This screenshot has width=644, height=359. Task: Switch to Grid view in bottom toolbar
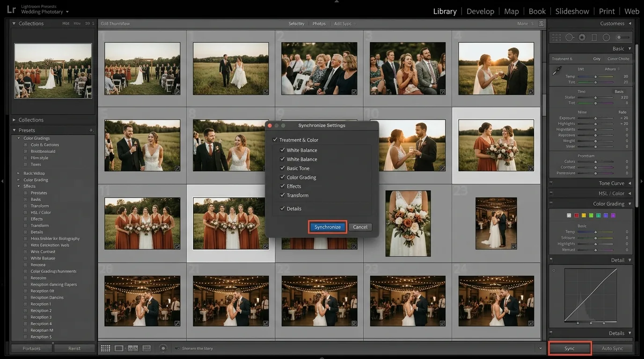[x=106, y=348]
